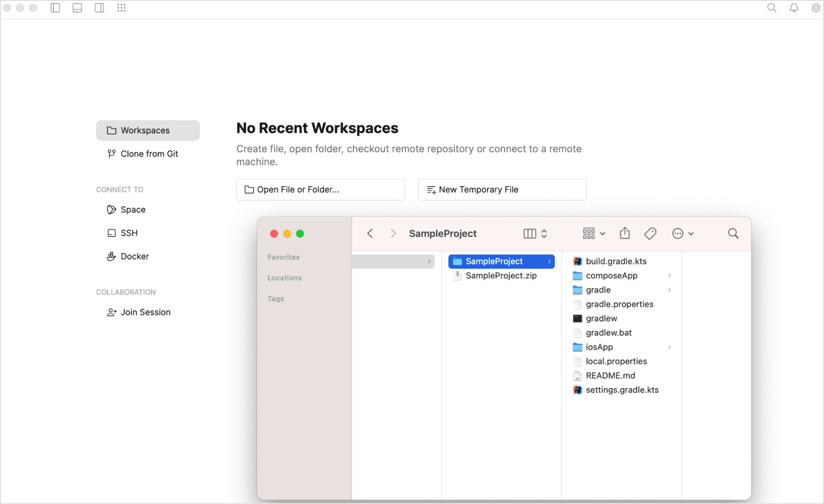Select Clone from Git in sidebar

(x=149, y=154)
